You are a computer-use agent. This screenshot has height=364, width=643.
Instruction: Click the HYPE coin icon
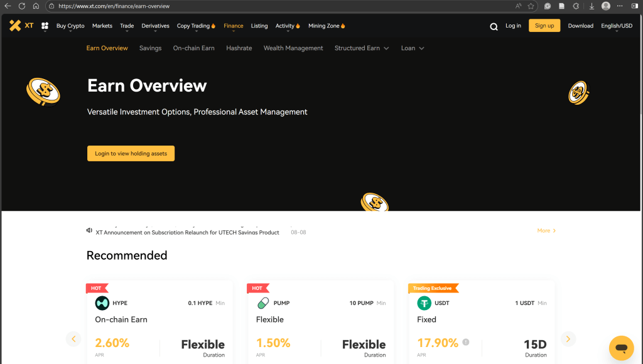(102, 303)
